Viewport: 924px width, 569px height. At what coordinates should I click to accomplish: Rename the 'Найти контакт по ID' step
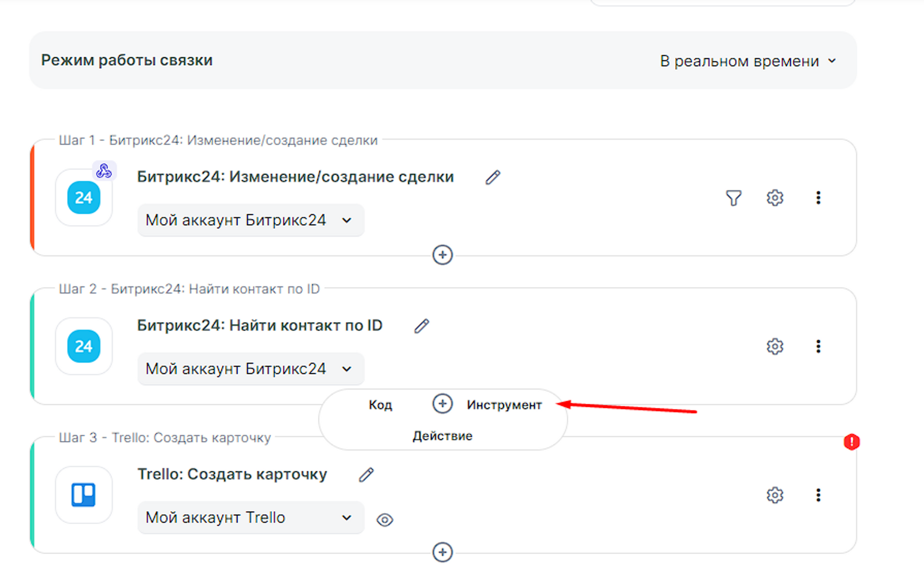pyautogui.click(x=422, y=326)
